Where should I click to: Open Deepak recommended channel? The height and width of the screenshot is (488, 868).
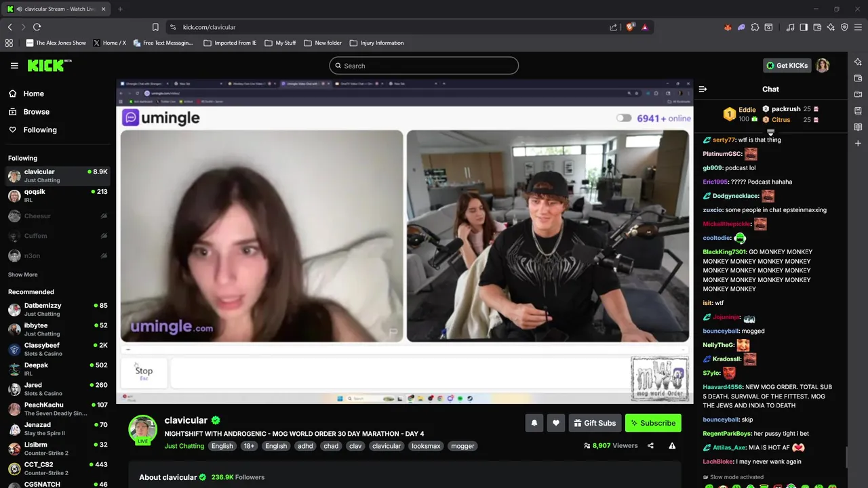(58, 369)
